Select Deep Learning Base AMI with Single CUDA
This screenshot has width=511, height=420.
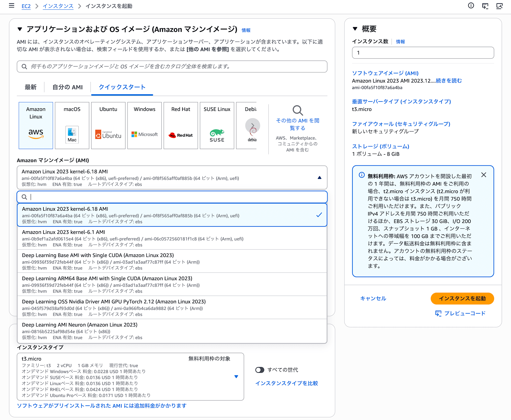coord(172,261)
